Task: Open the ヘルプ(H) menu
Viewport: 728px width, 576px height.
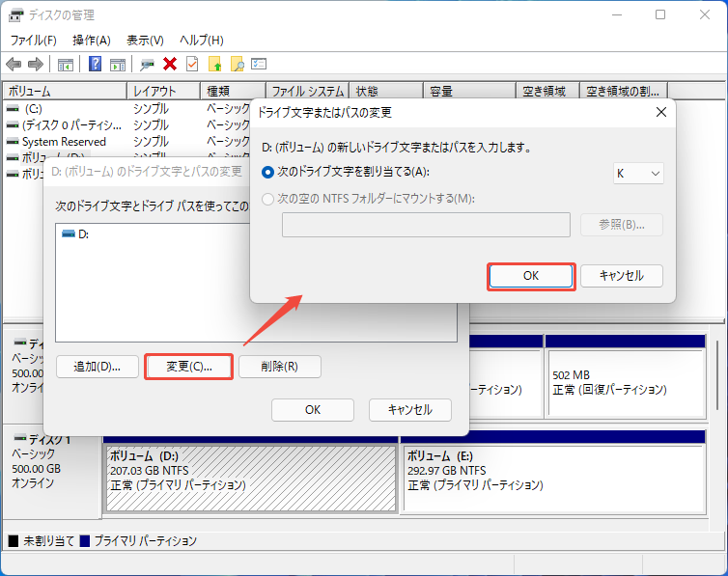Action: pyautogui.click(x=202, y=41)
